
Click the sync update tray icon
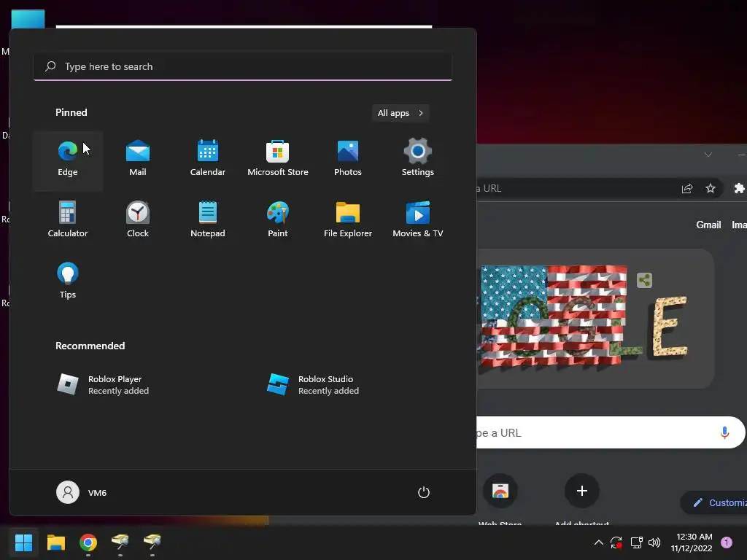point(616,542)
